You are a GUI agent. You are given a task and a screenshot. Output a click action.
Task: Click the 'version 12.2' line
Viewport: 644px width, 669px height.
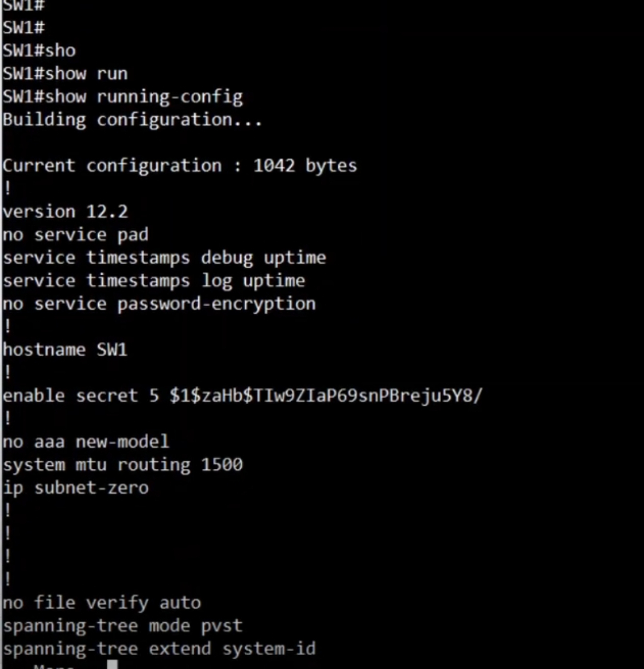click(65, 211)
